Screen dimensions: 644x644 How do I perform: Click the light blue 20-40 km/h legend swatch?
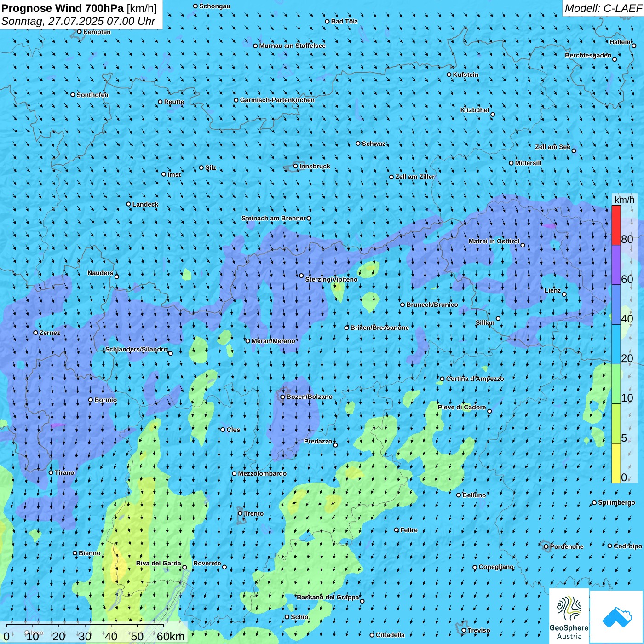click(x=616, y=345)
